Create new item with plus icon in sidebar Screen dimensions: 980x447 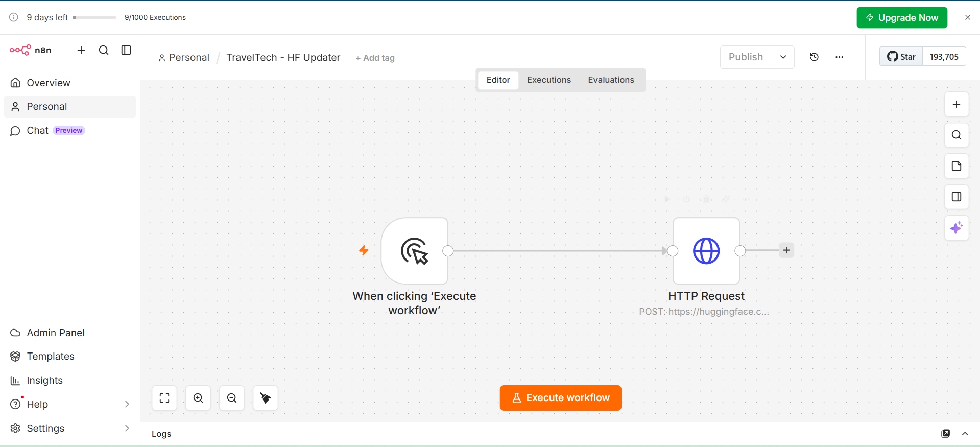tap(81, 50)
